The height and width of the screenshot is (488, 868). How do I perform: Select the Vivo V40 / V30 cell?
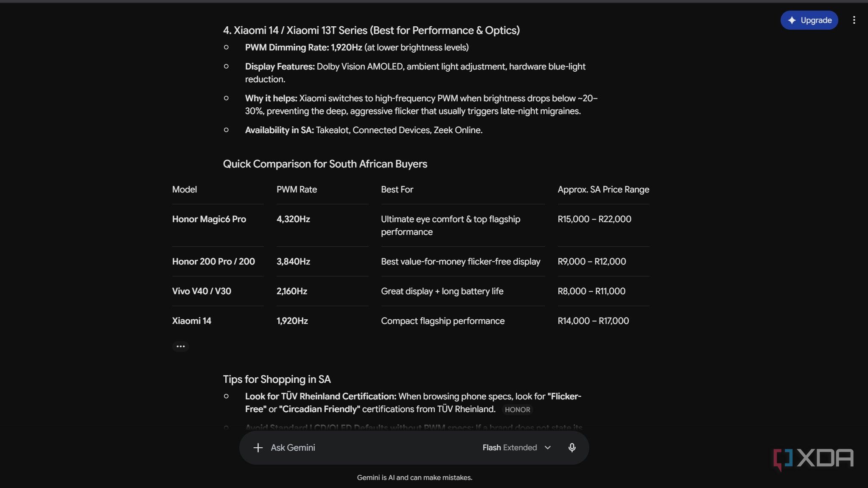202,291
